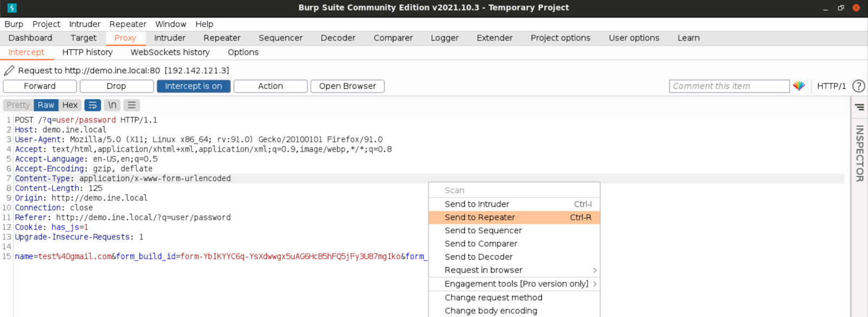Click the Cookie: has_js=1 line
Image resolution: width=868 pixels, height=317 pixels.
click(52, 228)
